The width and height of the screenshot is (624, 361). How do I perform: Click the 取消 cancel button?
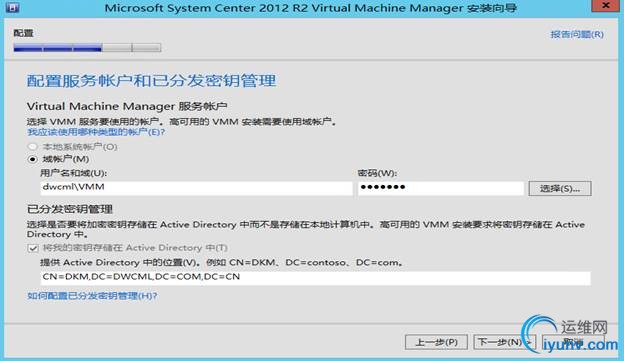(573, 342)
